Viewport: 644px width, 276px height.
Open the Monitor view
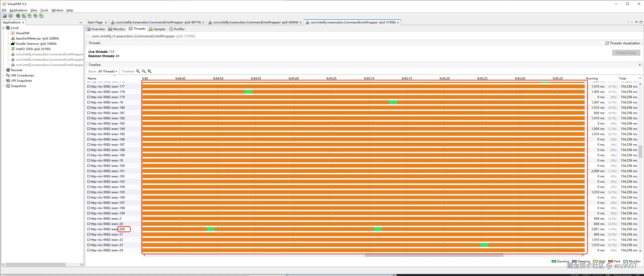click(x=116, y=29)
